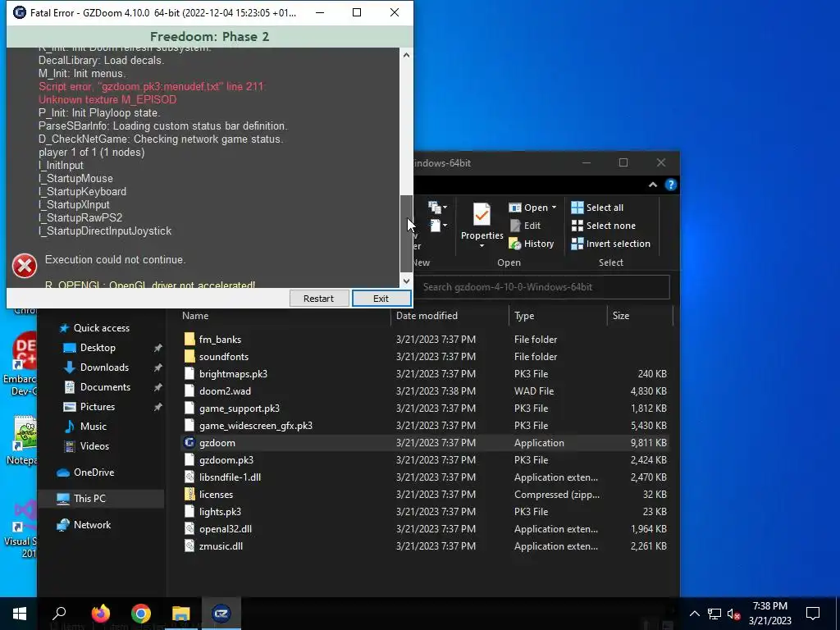Switch to GZDoom on the taskbar
840x630 pixels.
(x=221, y=614)
